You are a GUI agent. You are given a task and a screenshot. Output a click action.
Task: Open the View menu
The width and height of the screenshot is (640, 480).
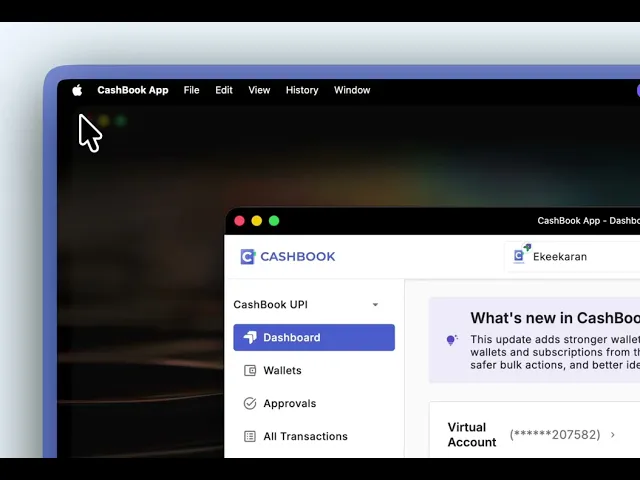point(259,90)
